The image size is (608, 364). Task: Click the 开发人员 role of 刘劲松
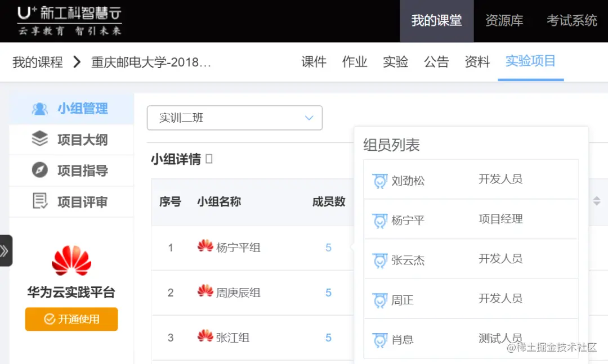tap(500, 179)
